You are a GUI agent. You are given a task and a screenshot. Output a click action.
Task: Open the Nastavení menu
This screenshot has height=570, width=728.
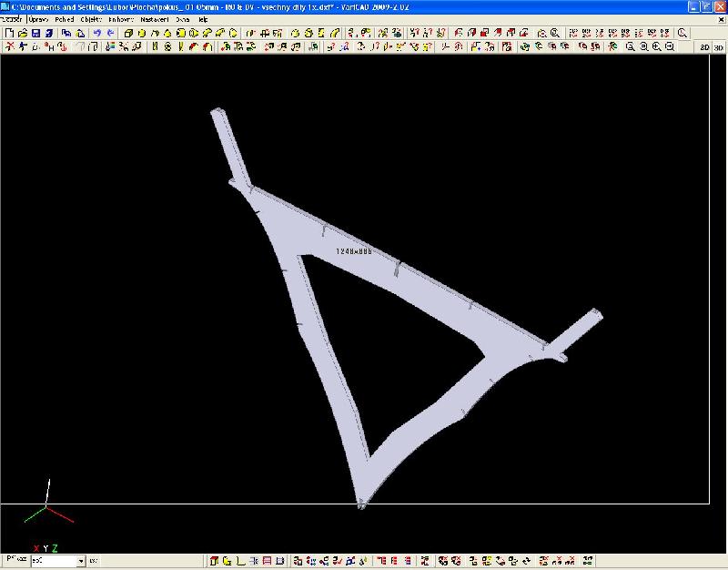[x=154, y=18]
